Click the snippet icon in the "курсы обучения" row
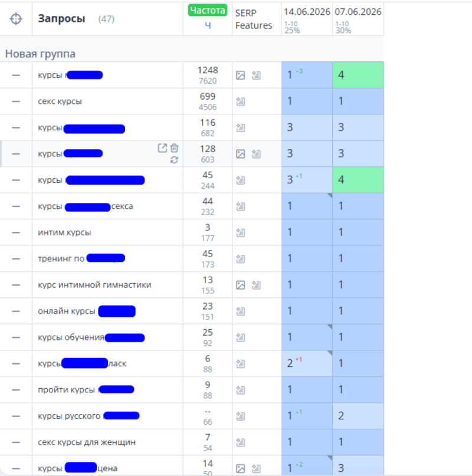 coord(241,337)
